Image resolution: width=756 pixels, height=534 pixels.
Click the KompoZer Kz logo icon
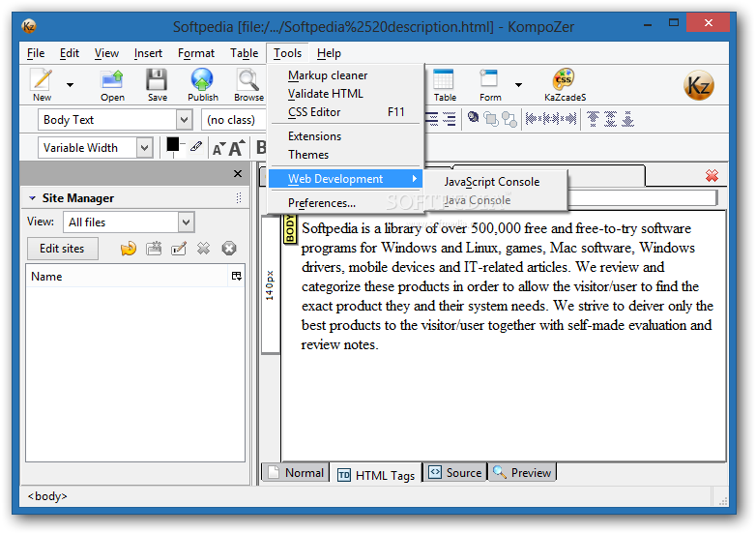coord(699,86)
